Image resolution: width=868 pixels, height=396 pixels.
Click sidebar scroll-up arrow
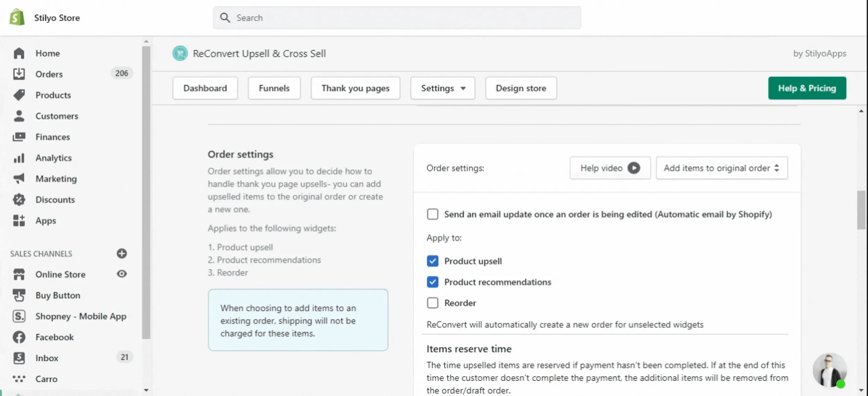tap(146, 41)
